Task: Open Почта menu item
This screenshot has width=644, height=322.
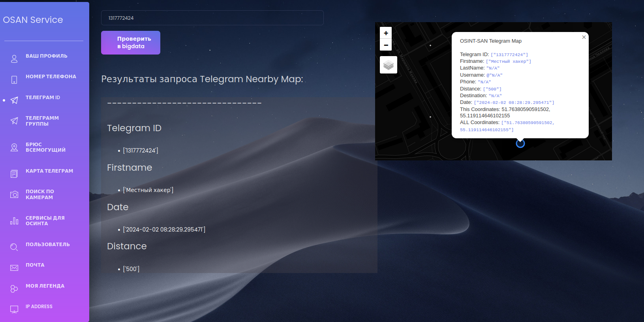Action: pyautogui.click(x=35, y=265)
